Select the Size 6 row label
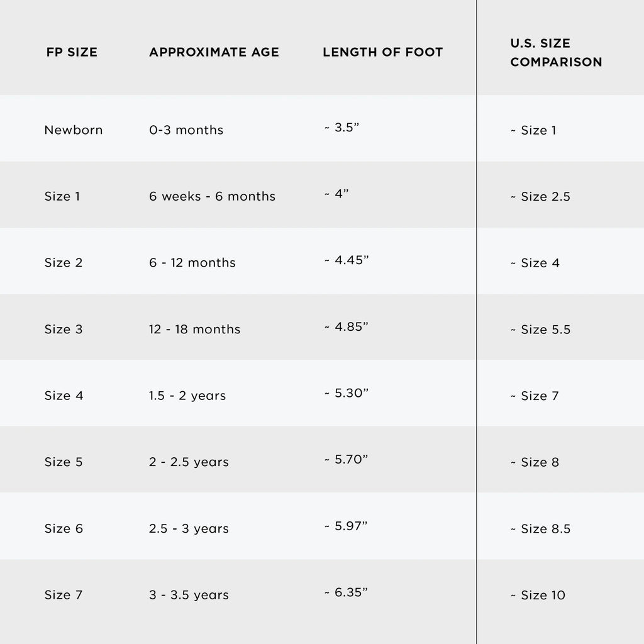 64,529
